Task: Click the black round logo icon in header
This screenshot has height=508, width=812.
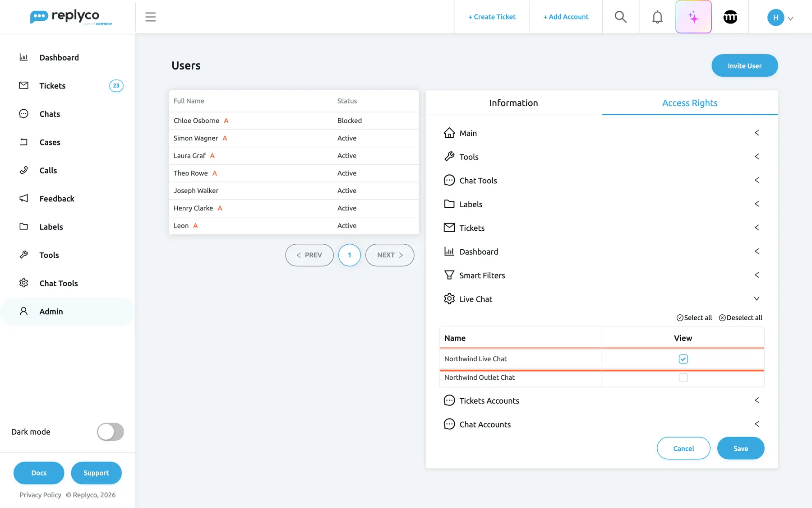Action: (730, 17)
